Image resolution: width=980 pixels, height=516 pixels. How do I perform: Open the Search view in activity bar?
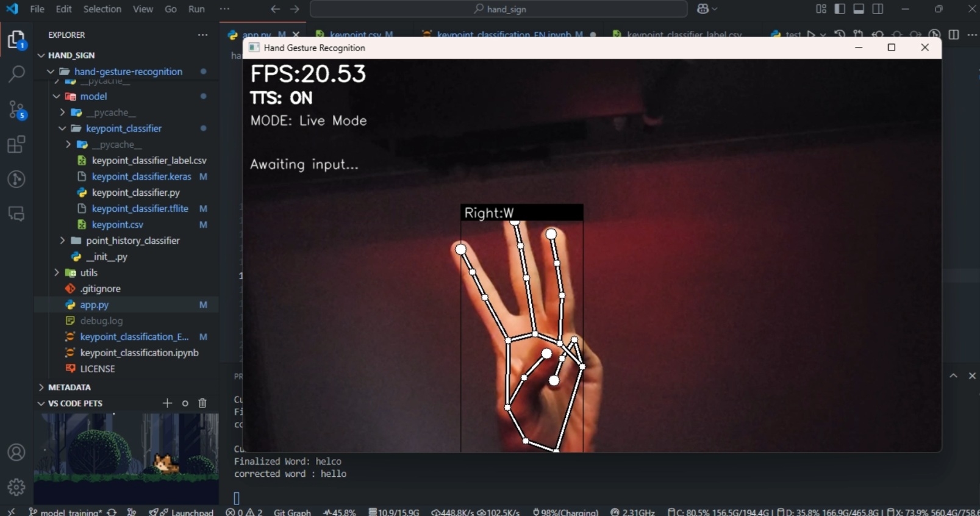point(16,74)
